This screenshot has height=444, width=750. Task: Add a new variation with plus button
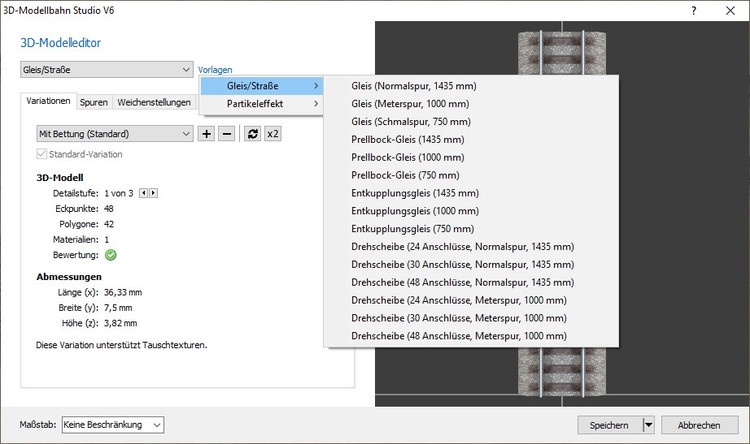click(x=206, y=134)
